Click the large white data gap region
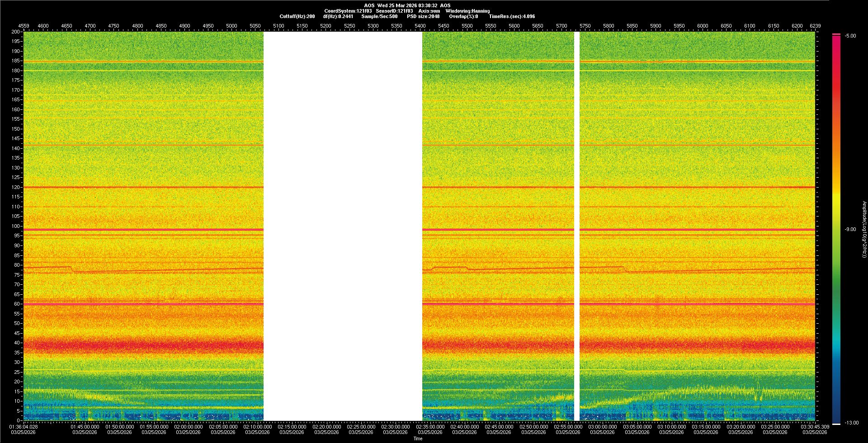Screen dimensions: 868x443 [343, 226]
